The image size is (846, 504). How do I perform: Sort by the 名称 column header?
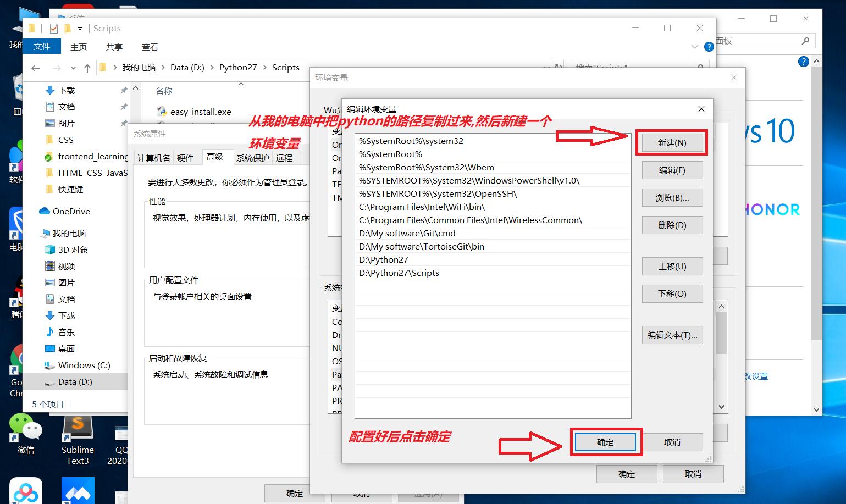coord(164,91)
